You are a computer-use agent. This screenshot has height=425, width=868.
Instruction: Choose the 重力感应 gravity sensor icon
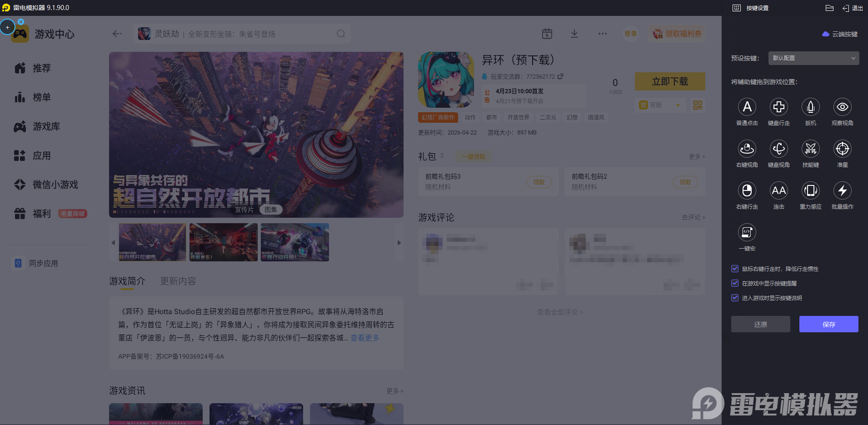(x=810, y=190)
